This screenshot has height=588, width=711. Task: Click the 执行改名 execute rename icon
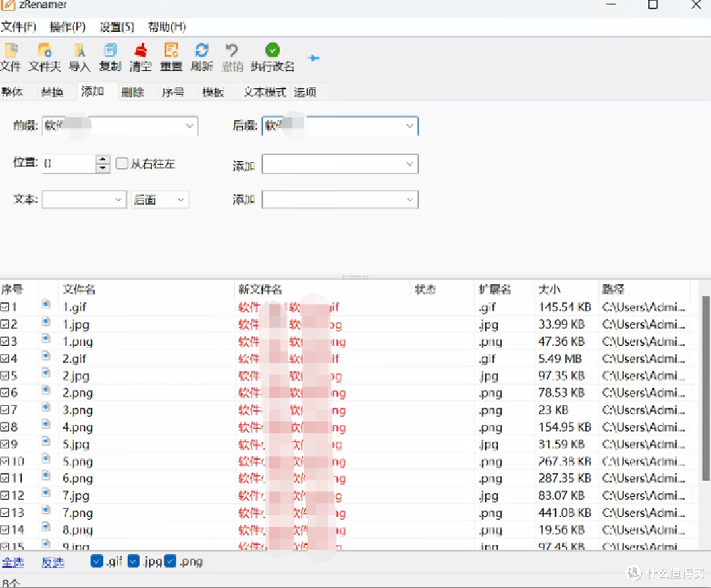click(x=273, y=50)
